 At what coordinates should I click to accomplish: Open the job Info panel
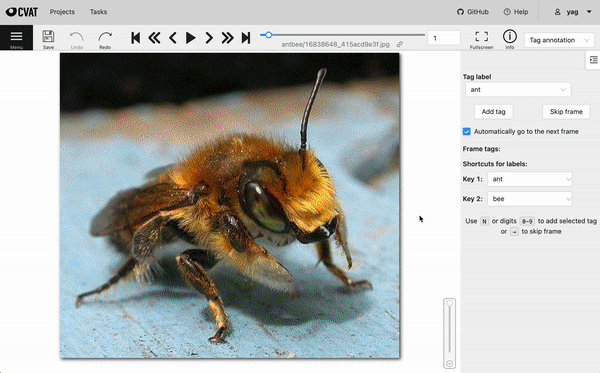[510, 39]
